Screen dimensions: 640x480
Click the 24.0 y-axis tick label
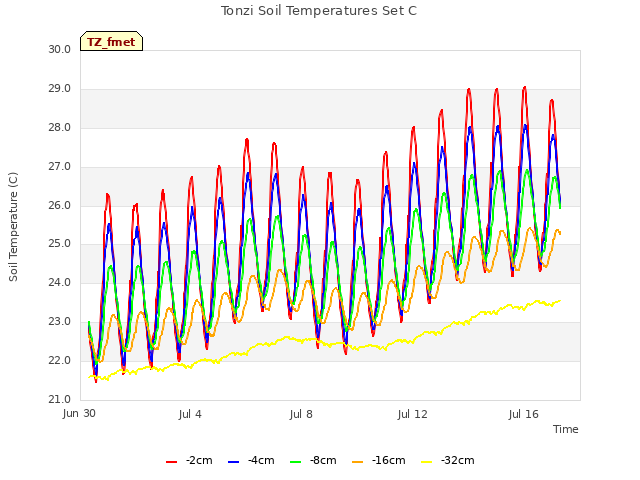pyautogui.click(x=60, y=282)
